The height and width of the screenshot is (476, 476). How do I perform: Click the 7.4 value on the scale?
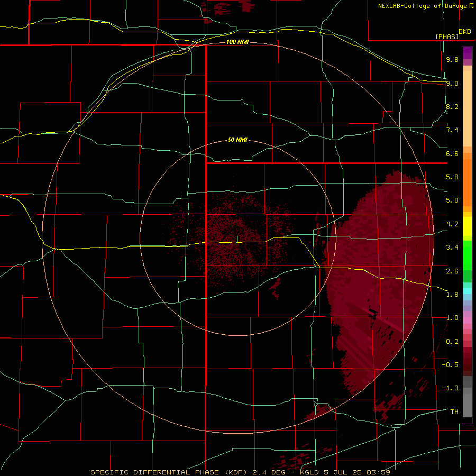(452, 130)
